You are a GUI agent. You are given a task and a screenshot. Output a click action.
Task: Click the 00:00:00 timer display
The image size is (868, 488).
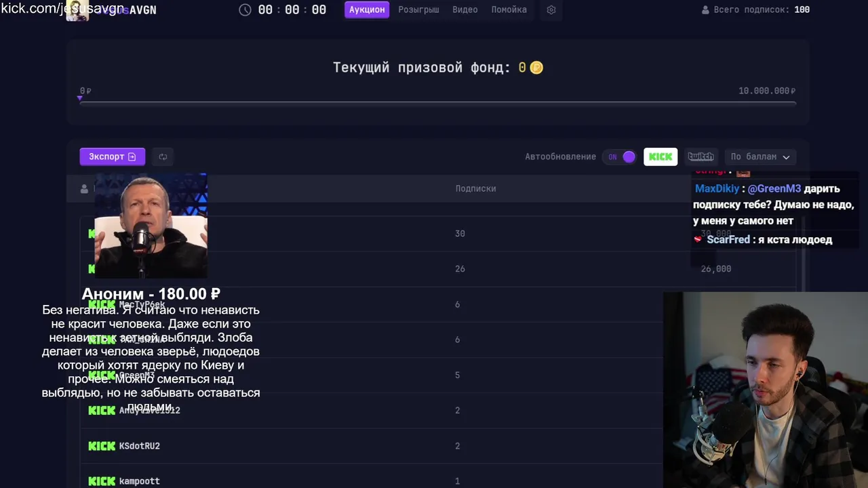292,10
